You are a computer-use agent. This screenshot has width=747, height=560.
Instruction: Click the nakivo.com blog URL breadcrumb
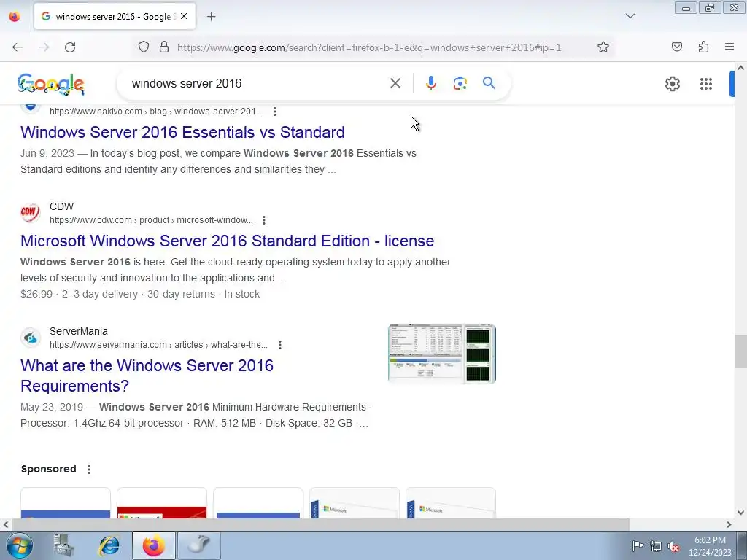(156, 112)
